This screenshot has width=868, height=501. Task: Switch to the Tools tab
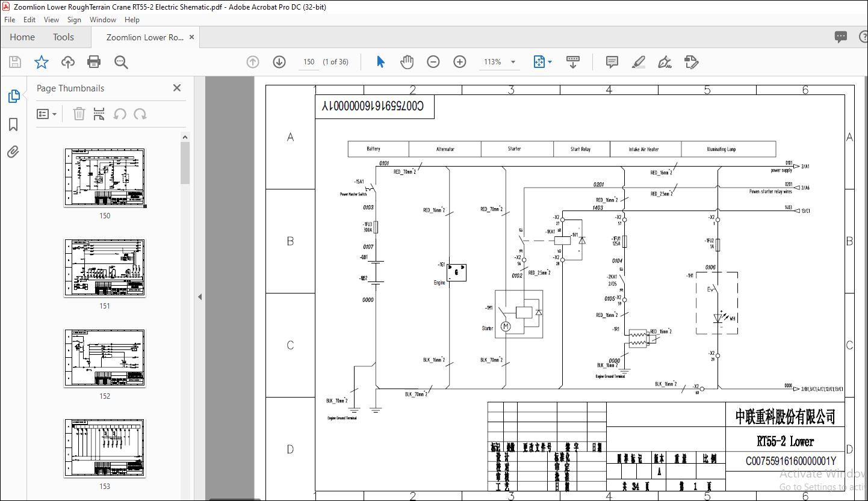click(63, 37)
